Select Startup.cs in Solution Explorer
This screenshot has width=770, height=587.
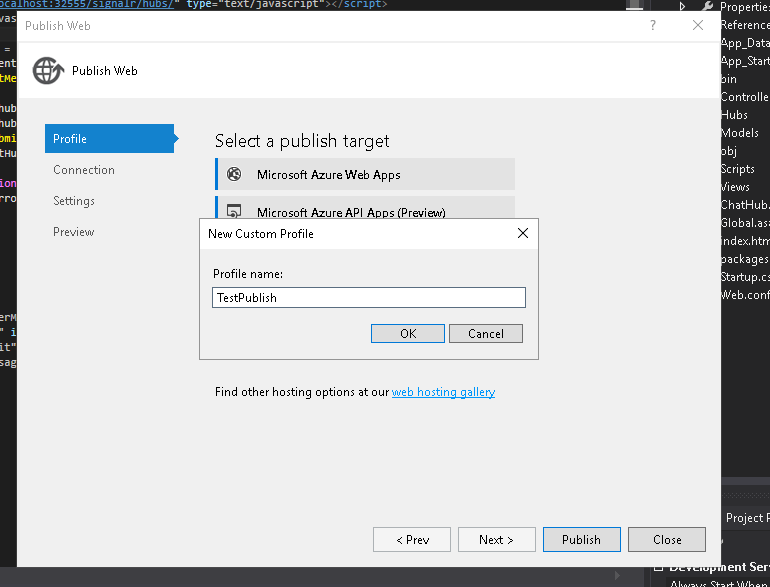pos(745,277)
